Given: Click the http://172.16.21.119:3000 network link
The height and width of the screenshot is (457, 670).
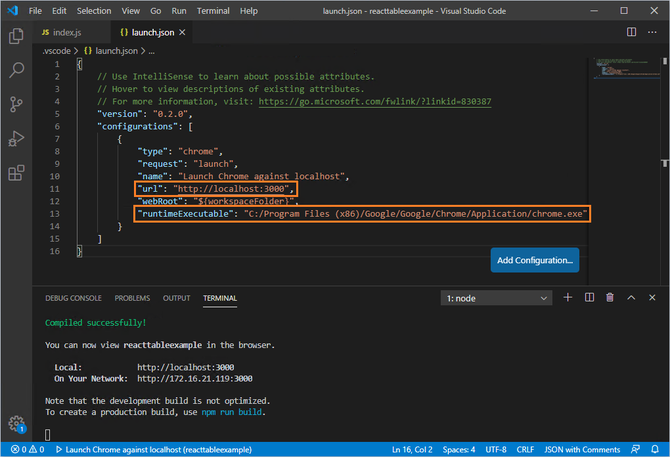Looking at the screenshot, I should click(195, 378).
